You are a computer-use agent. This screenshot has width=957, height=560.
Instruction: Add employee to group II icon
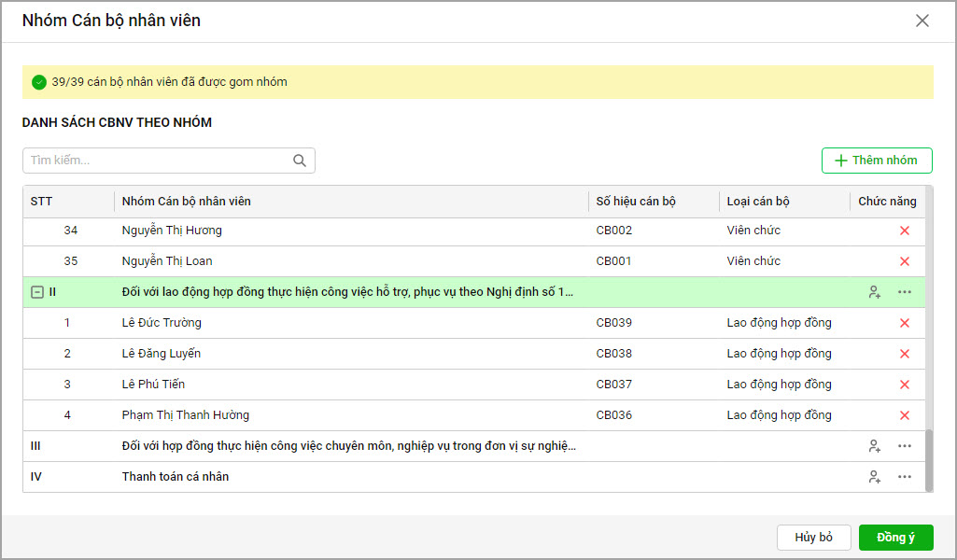point(874,292)
